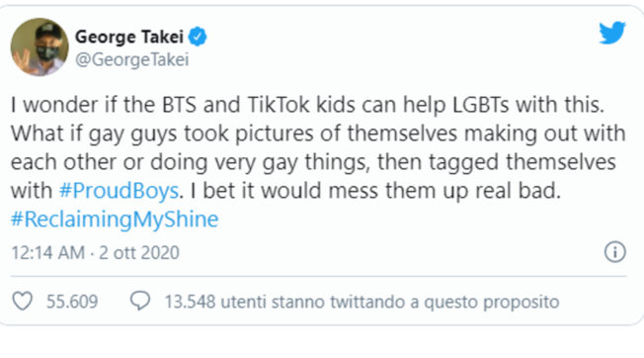Click the 2 ott 2020 date
This screenshot has width=644, height=358.
[x=139, y=252]
